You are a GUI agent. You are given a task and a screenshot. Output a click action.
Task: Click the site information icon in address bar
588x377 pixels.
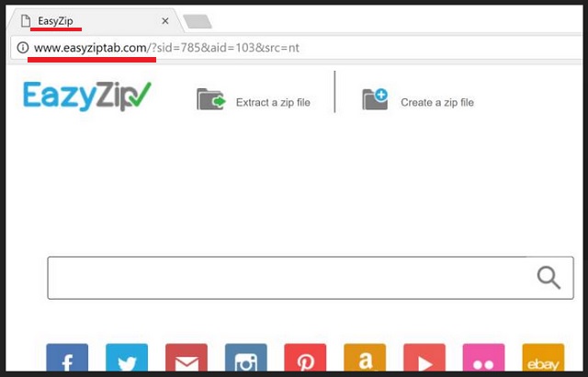pos(23,48)
